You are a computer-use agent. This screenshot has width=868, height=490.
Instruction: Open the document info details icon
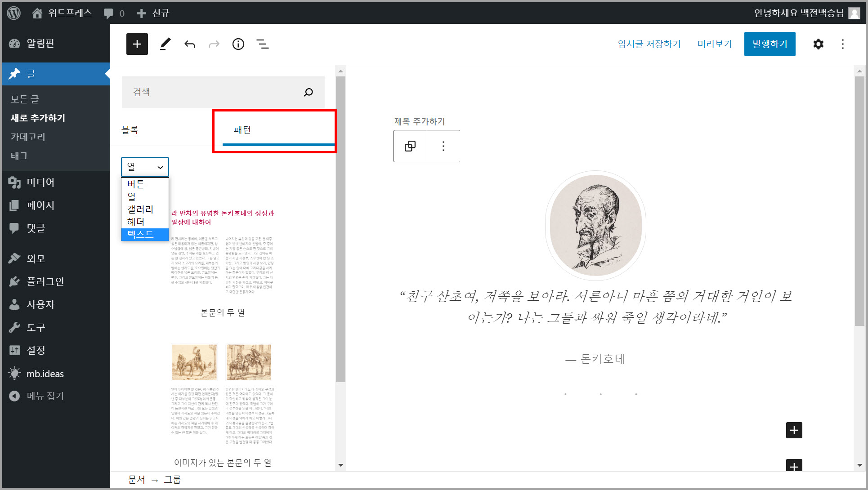click(x=238, y=44)
